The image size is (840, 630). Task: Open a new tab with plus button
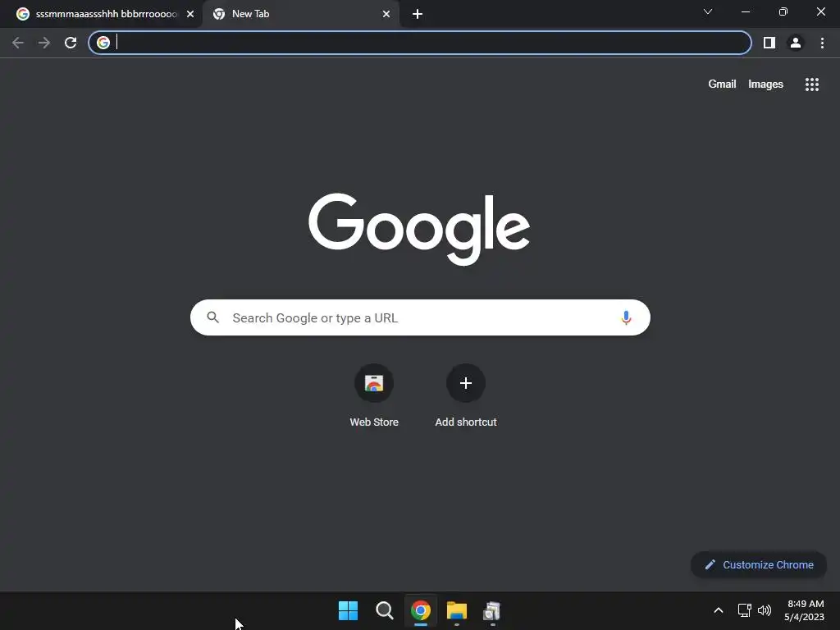[x=418, y=14]
